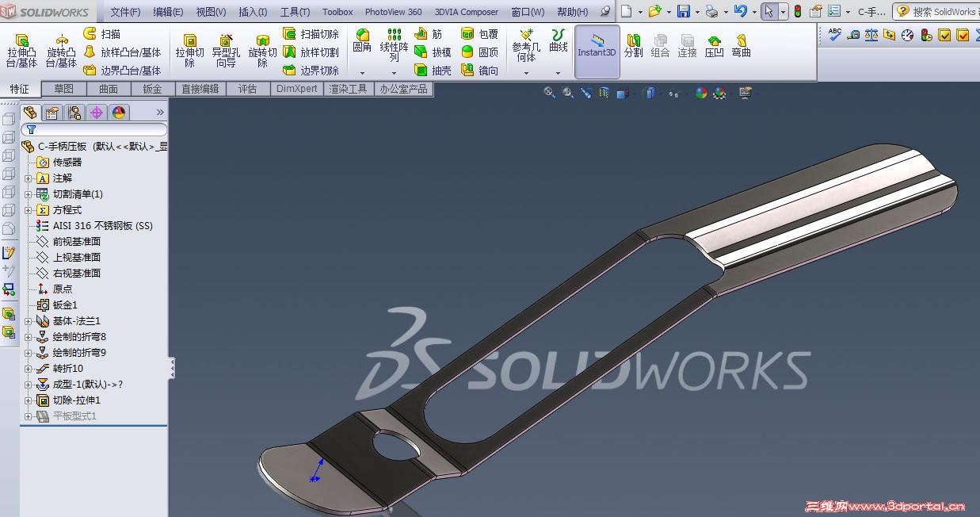Click the 圆顶 dome tool
Viewport: 980px width, 517px height.
click(x=479, y=52)
